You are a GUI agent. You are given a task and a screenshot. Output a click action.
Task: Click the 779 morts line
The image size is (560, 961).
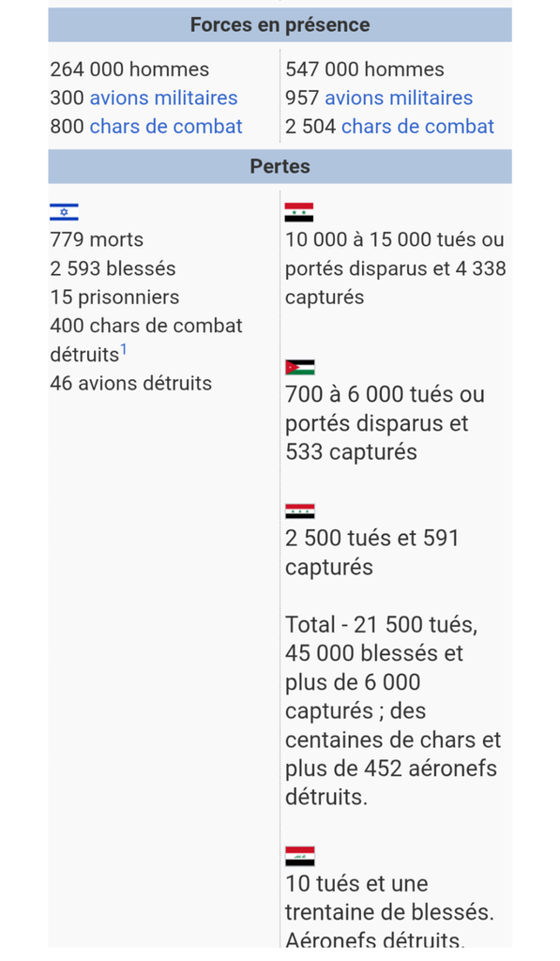click(x=97, y=239)
